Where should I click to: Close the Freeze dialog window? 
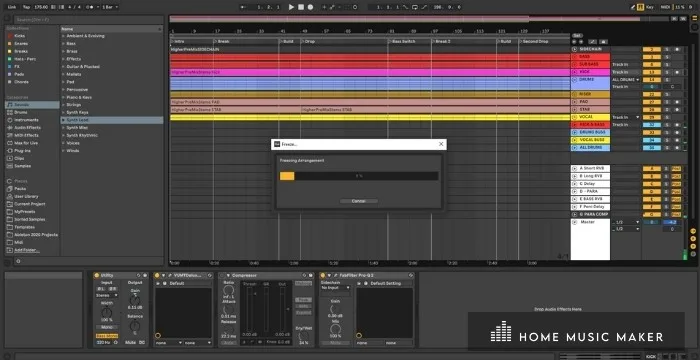pyautogui.click(x=441, y=144)
